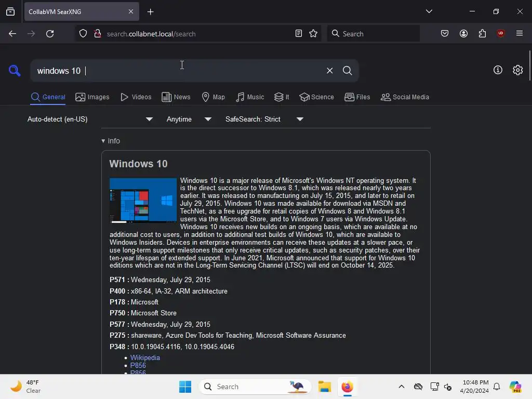Open the first P856 link
532x399 pixels.
138,365
